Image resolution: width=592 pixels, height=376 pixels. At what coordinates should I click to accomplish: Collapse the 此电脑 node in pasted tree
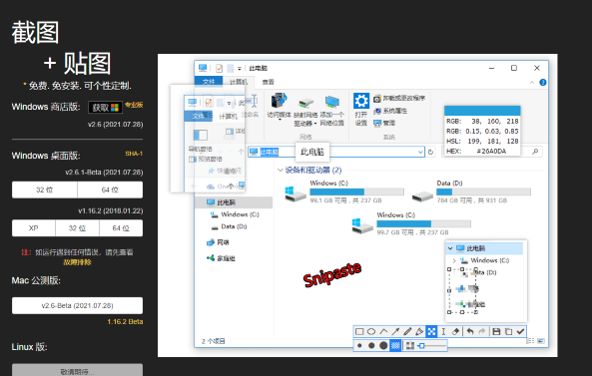pyautogui.click(x=450, y=248)
